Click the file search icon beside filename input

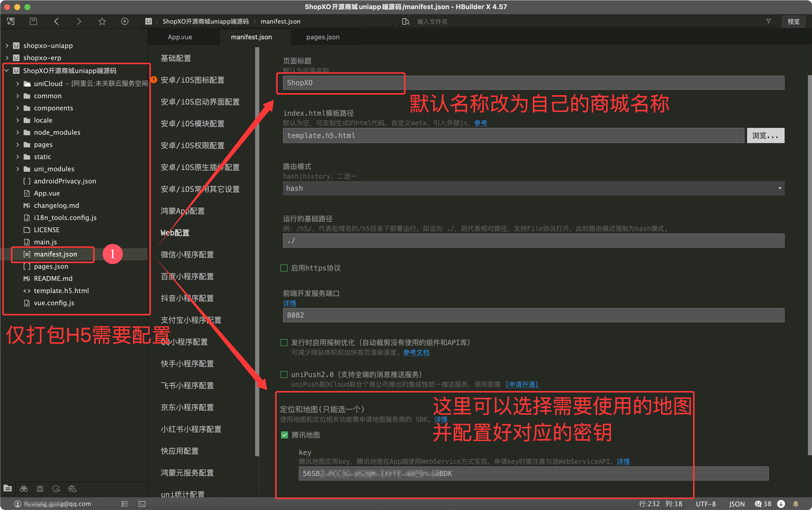click(x=406, y=22)
